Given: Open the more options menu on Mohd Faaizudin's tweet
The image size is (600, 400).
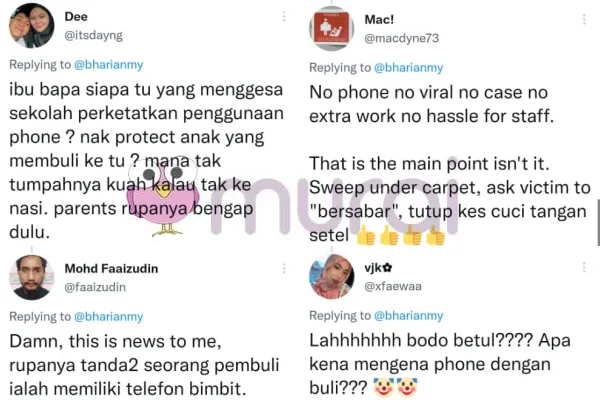Looking at the screenshot, I should coord(284,269).
